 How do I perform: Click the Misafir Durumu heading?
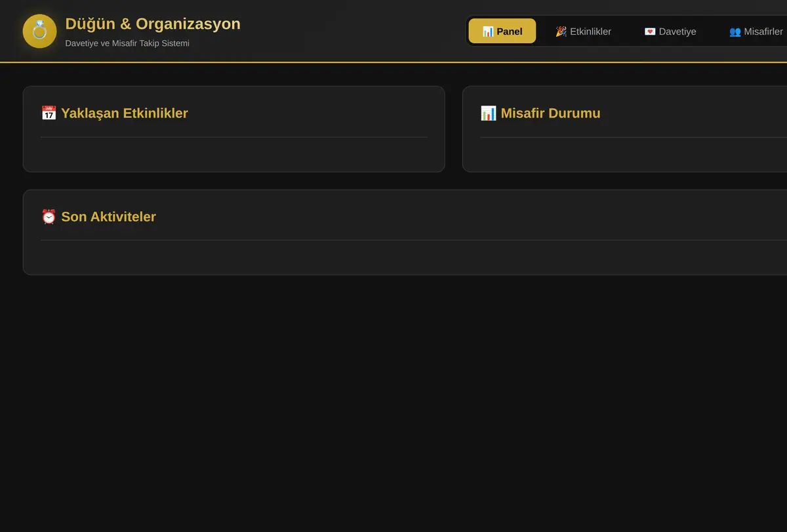click(x=550, y=113)
